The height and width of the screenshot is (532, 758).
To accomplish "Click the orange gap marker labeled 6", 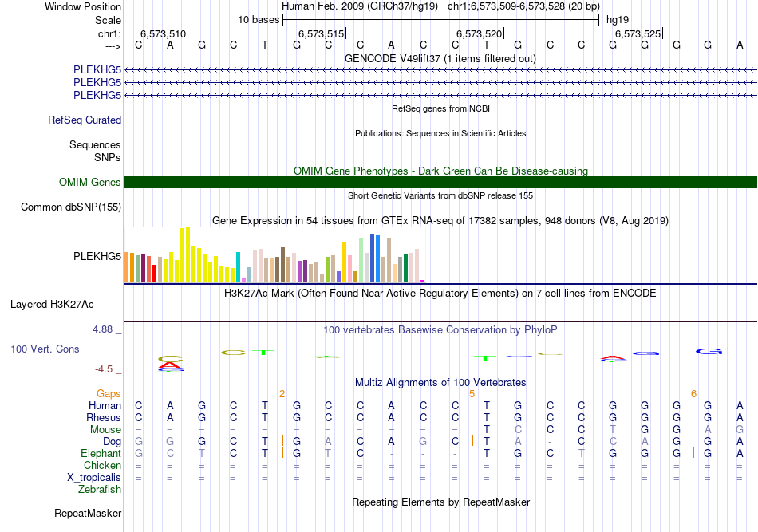I will coord(693,394).
